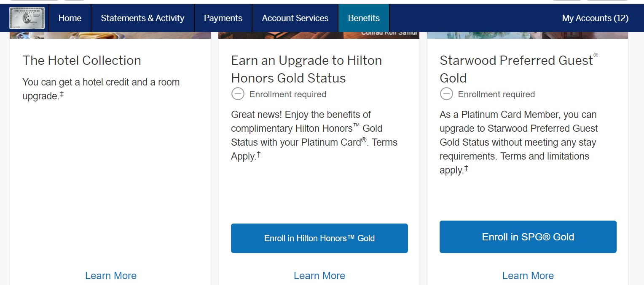644x285 pixels.
Task: Click the Platinum Card image icon
Action: click(x=27, y=18)
